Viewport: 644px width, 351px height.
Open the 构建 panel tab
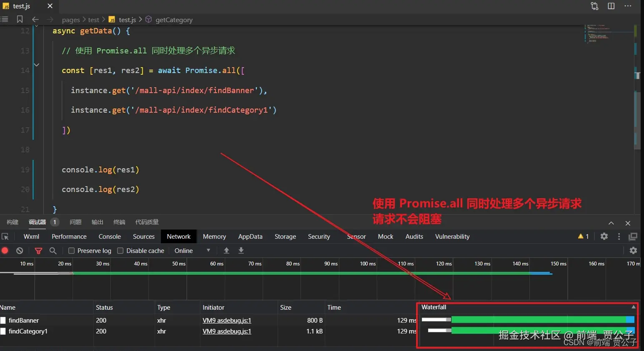[13, 222]
